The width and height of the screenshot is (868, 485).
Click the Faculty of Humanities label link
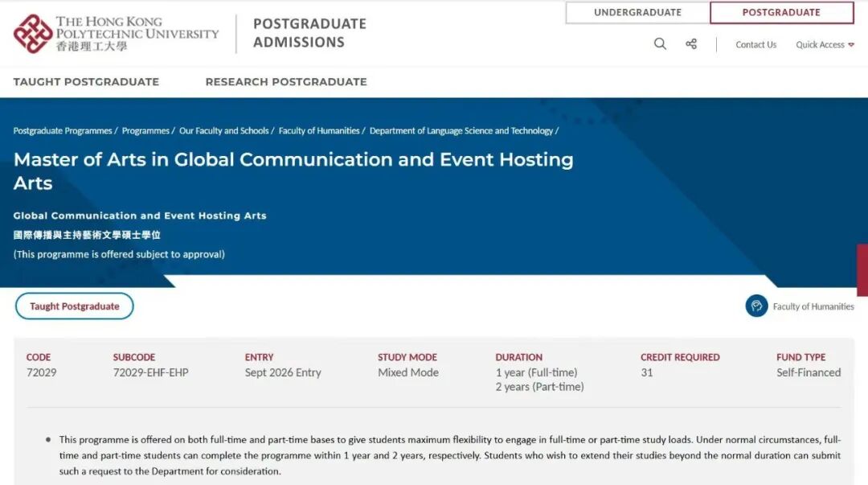[x=813, y=306]
